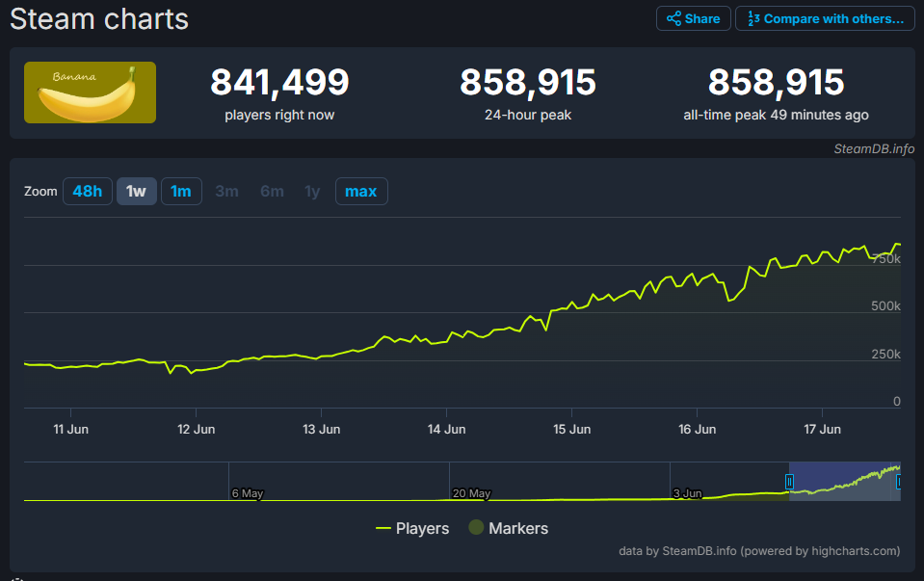
Task: Click the Steam charts heading
Action: pyautogui.click(x=99, y=19)
